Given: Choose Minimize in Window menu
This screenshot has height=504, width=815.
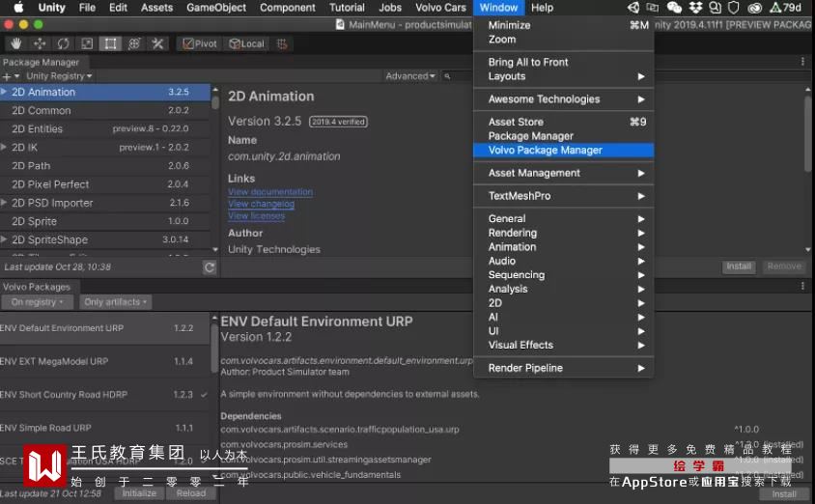Looking at the screenshot, I should [563, 25].
